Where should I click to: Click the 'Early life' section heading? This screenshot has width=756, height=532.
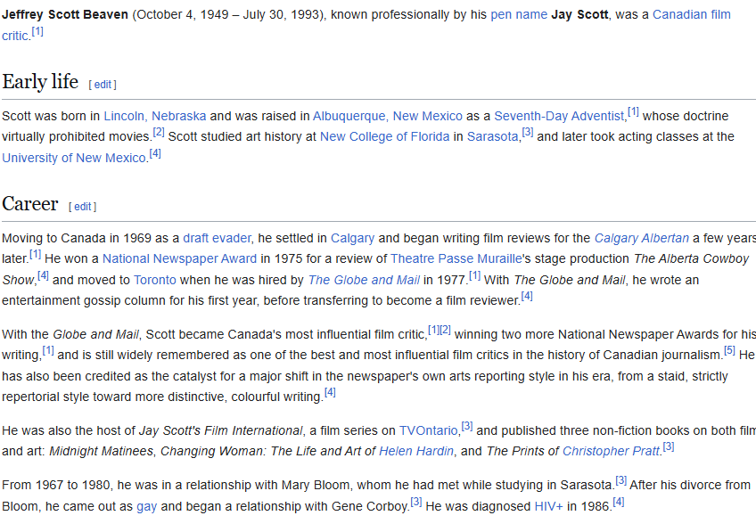pyautogui.click(x=40, y=81)
